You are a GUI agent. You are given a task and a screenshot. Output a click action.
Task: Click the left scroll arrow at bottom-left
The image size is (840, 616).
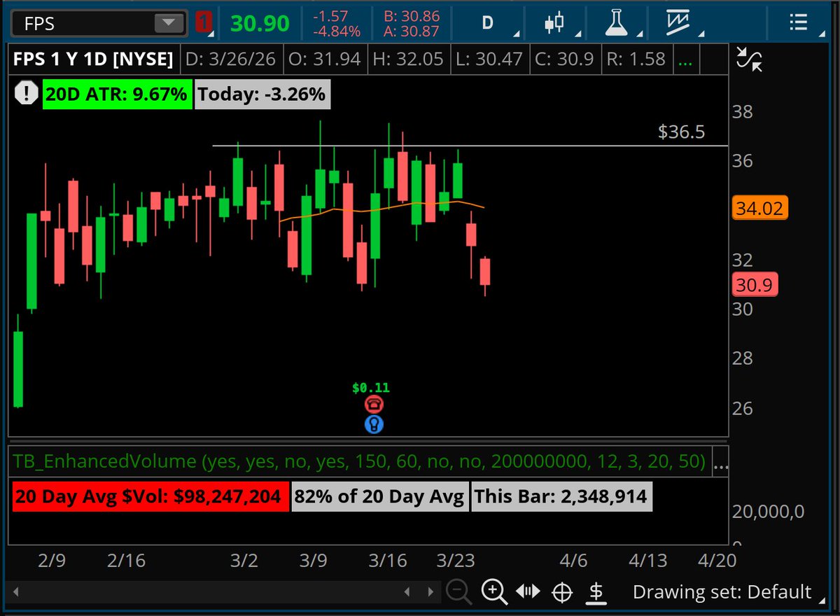tap(16, 592)
